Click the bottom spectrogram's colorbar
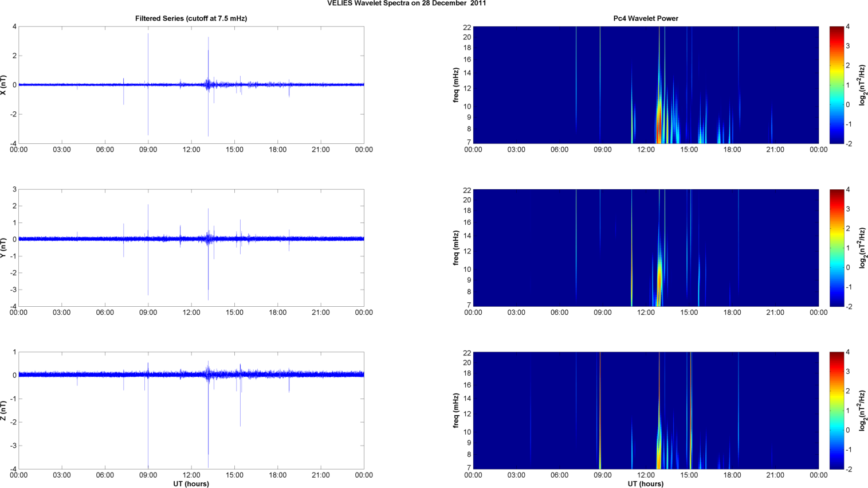The width and height of the screenshot is (868, 488). [836, 411]
